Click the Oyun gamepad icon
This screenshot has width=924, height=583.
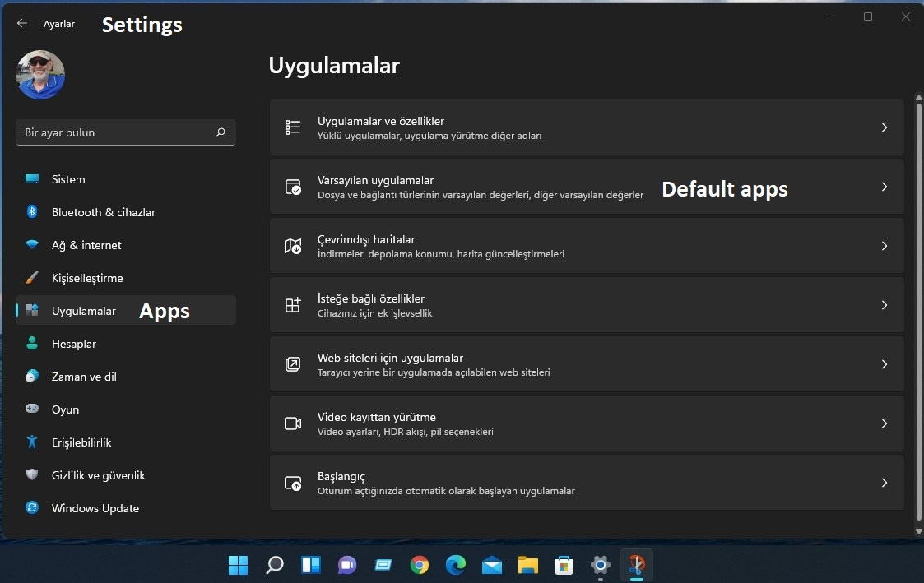pos(32,408)
